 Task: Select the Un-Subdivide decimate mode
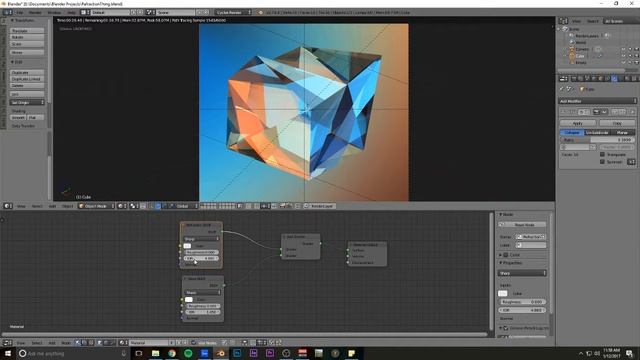point(597,133)
